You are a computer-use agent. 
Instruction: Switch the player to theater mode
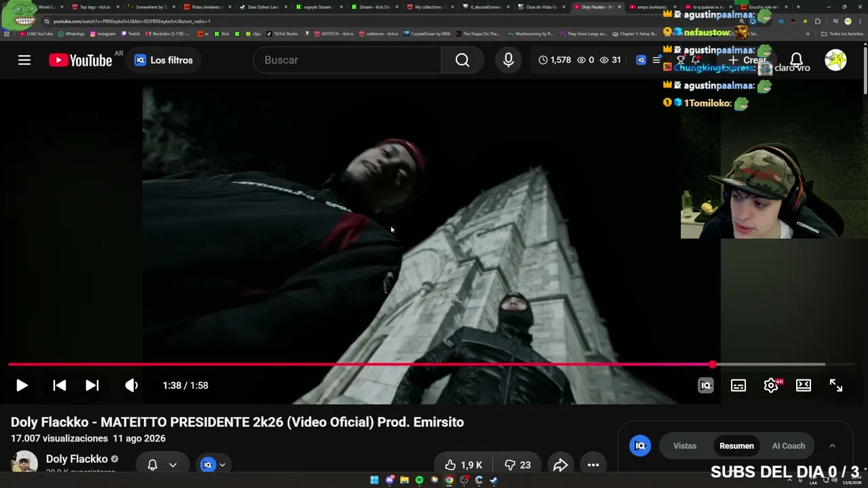pyautogui.click(x=804, y=386)
